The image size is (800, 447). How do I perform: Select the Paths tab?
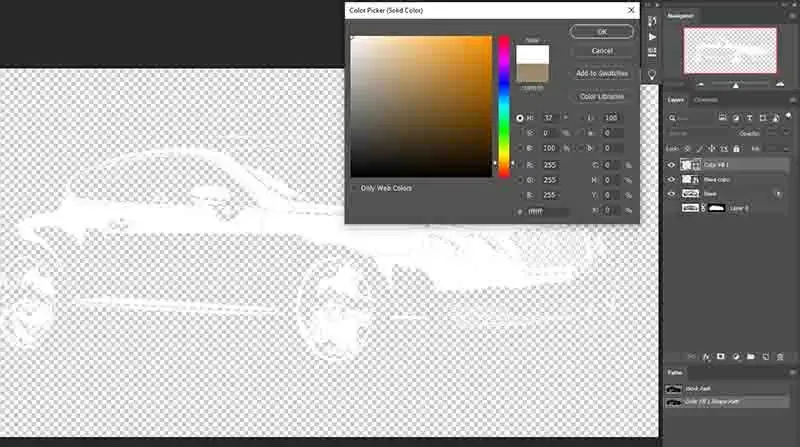point(674,372)
